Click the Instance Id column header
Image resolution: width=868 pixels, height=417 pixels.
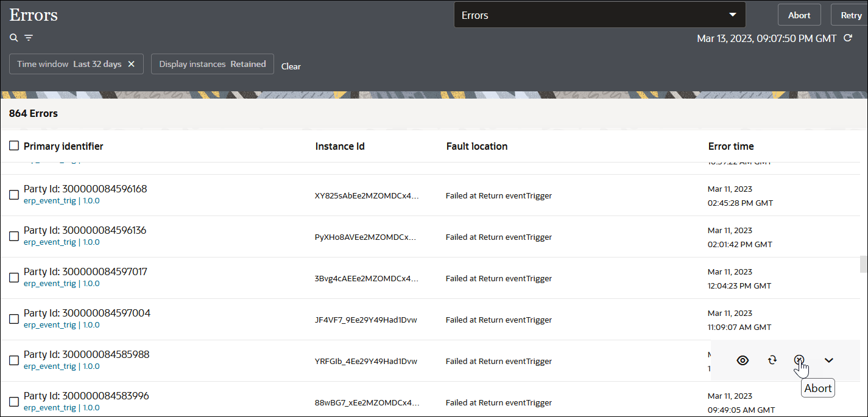[340, 146]
